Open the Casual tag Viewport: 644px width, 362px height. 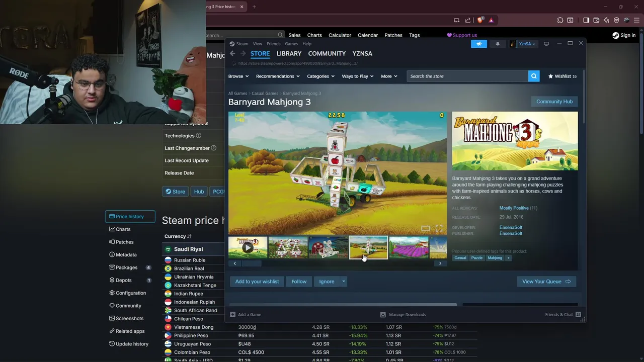point(460,258)
